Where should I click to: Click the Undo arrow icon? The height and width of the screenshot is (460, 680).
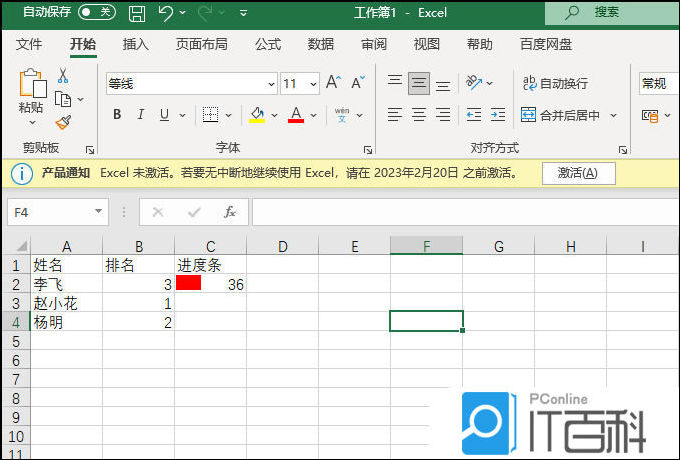[x=166, y=13]
